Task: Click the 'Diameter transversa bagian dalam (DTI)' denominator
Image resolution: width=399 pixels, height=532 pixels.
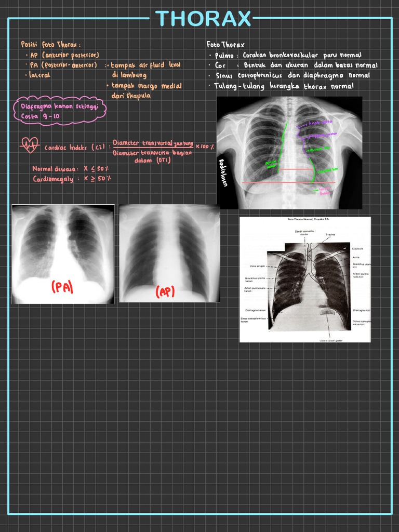Action: click(x=152, y=157)
